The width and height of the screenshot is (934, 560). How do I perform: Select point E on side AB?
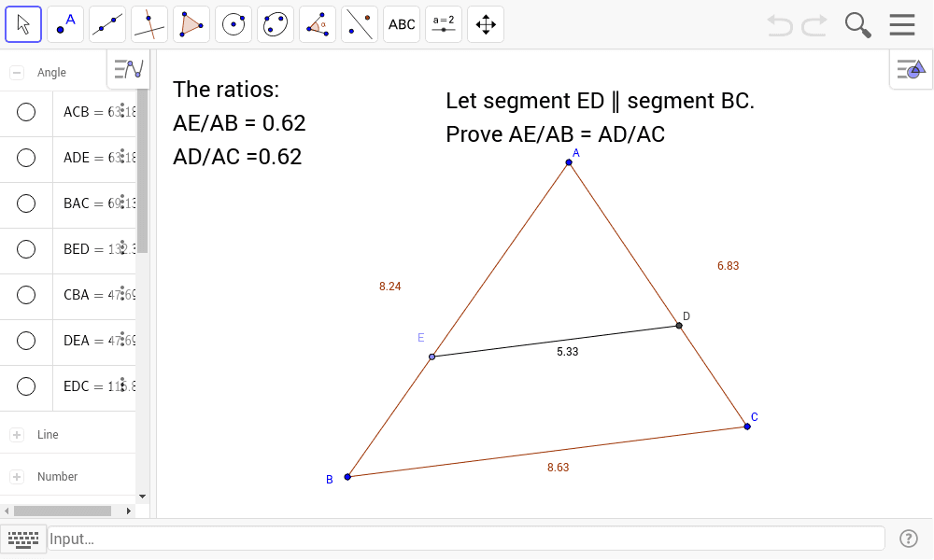(x=432, y=357)
